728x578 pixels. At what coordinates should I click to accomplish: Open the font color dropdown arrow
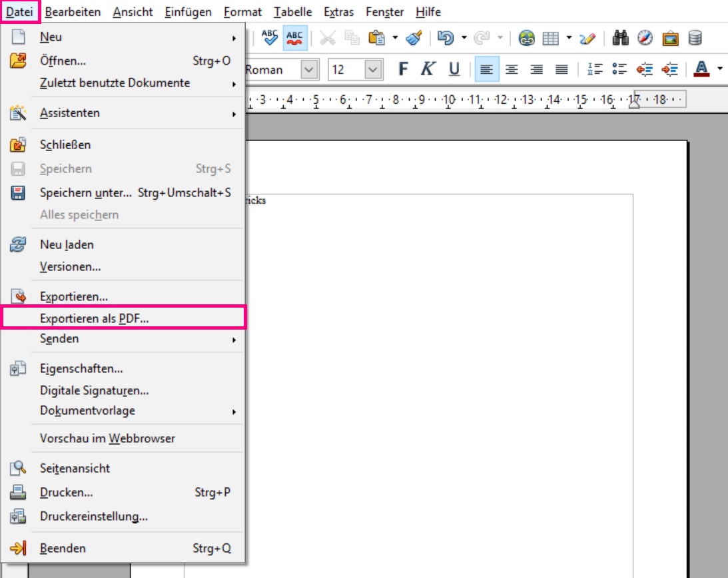[720, 69]
